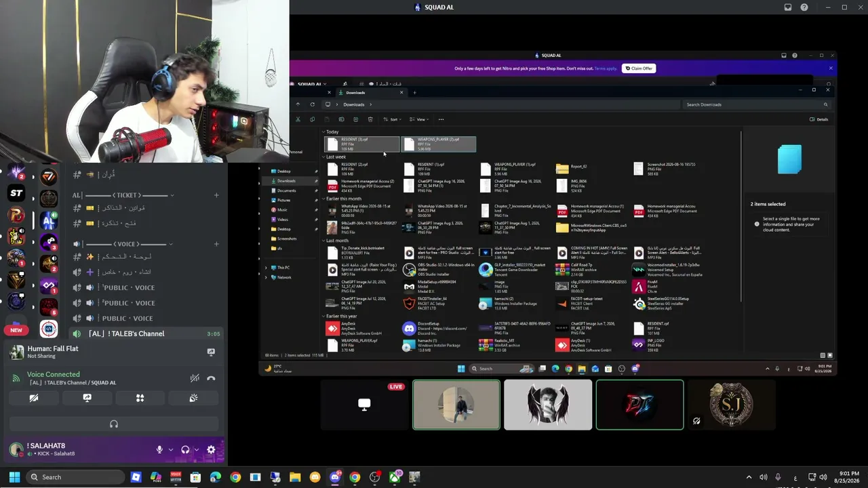Mute microphone in Discord user panel
Viewport: 868px width, 488px height.
pyautogui.click(x=159, y=449)
